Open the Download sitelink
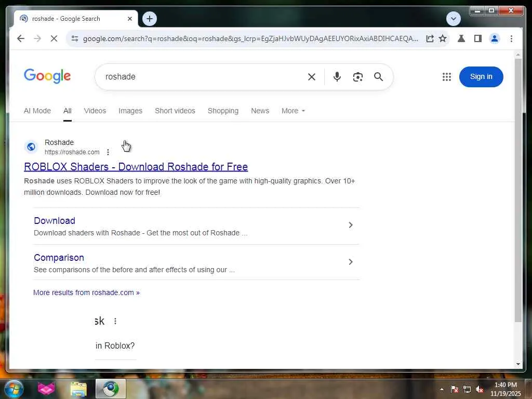 (x=55, y=220)
